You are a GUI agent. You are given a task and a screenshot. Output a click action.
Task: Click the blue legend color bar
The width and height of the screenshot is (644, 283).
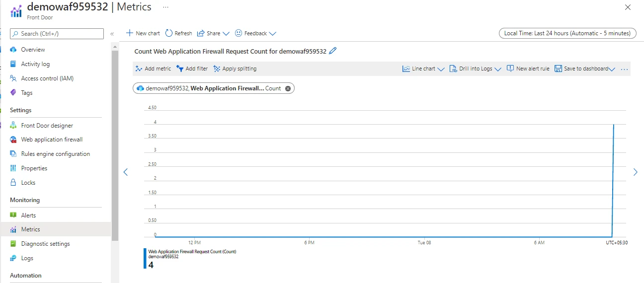pos(145,258)
